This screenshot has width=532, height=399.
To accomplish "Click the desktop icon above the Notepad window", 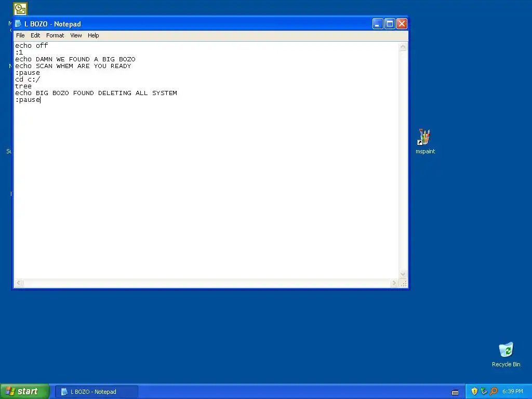I will 20,9.
